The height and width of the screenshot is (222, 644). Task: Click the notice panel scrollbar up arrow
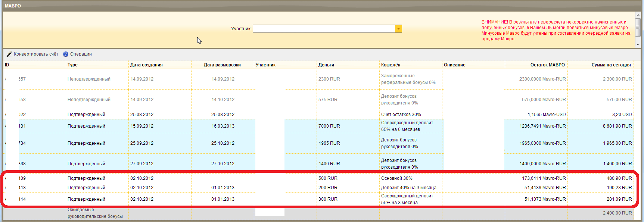pyautogui.click(x=638, y=15)
